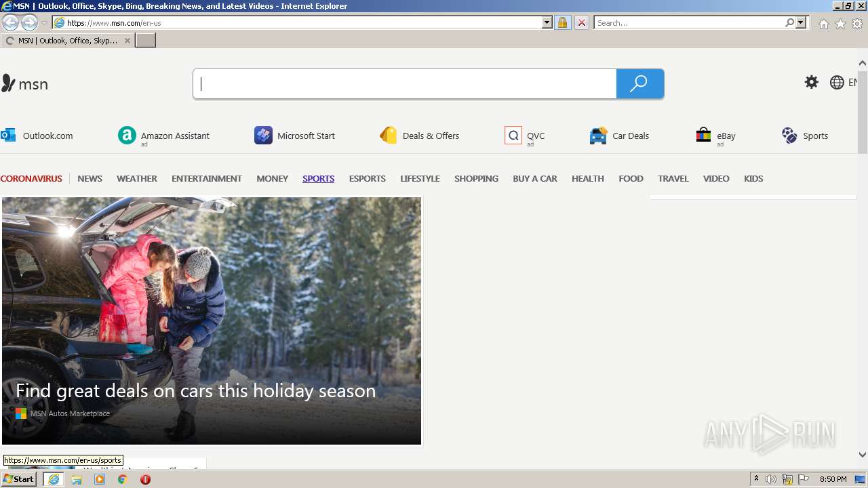The height and width of the screenshot is (488, 868).
Task: Open the ENTERTAINMENT section
Action: (x=206, y=178)
